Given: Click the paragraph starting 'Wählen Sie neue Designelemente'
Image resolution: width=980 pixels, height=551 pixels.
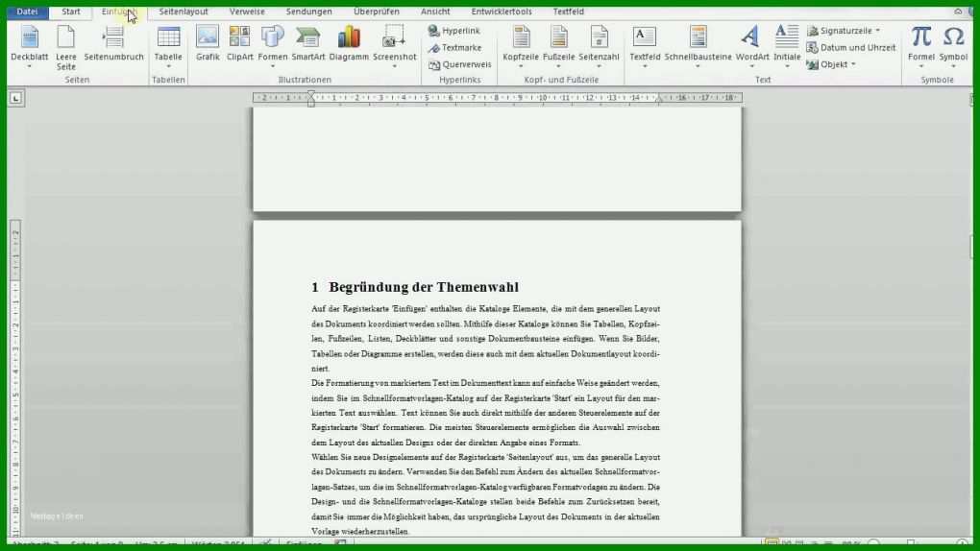Looking at the screenshot, I should click(485, 494).
